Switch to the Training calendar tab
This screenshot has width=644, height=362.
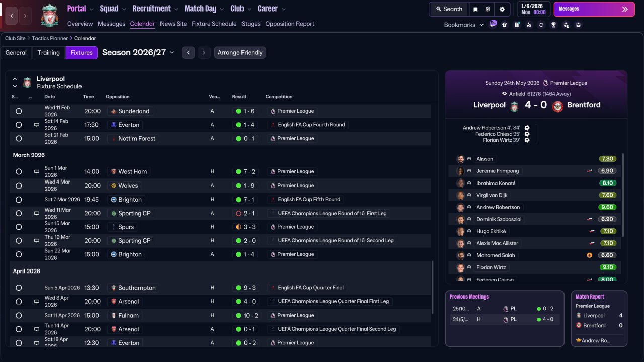(49, 53)
